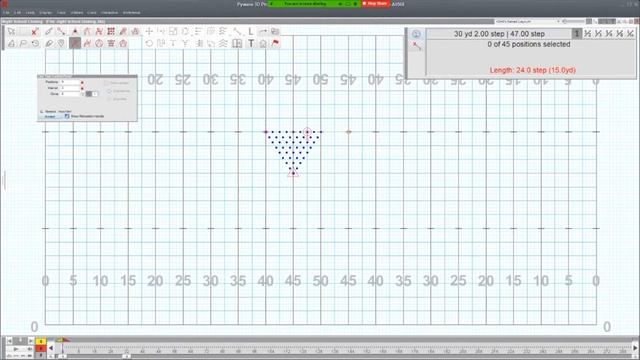This screenshot has height=360, width=640.
Task: Toggle the grayed checkbox at dialog top right
Action: (x=107, y=83)
